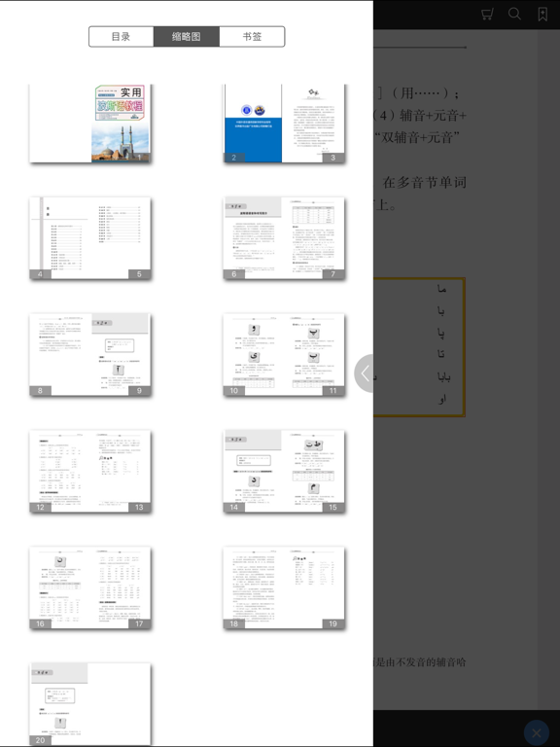Open the pages 18-19 thumbnail
This screenshot has width=560, height=747.
pos(284,588)
